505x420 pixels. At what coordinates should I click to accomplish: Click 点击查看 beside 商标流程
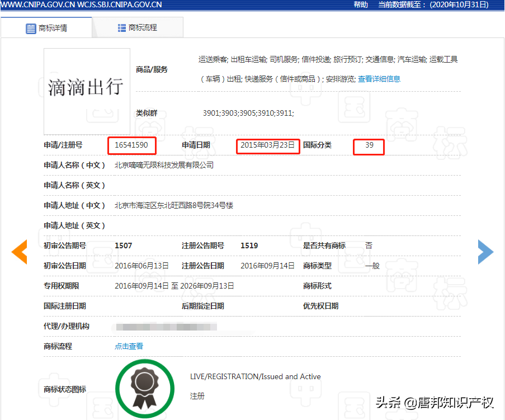tap(129, 346)
